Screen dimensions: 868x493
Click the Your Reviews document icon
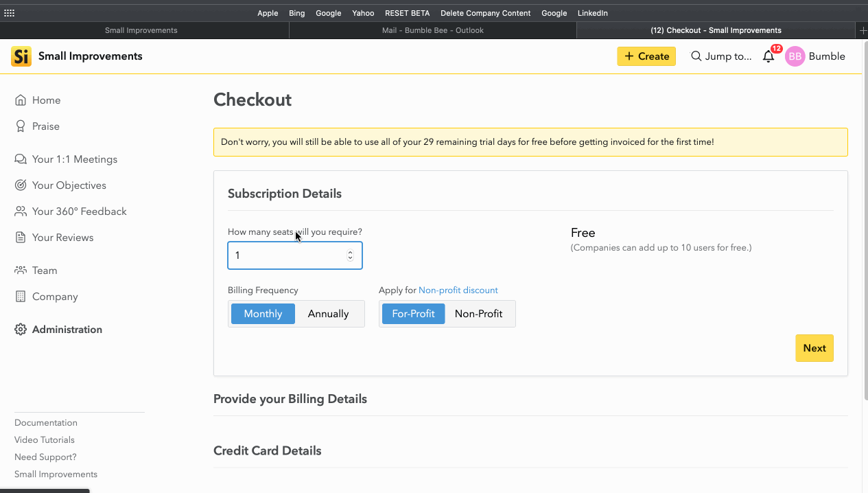(x=21, y=238)
